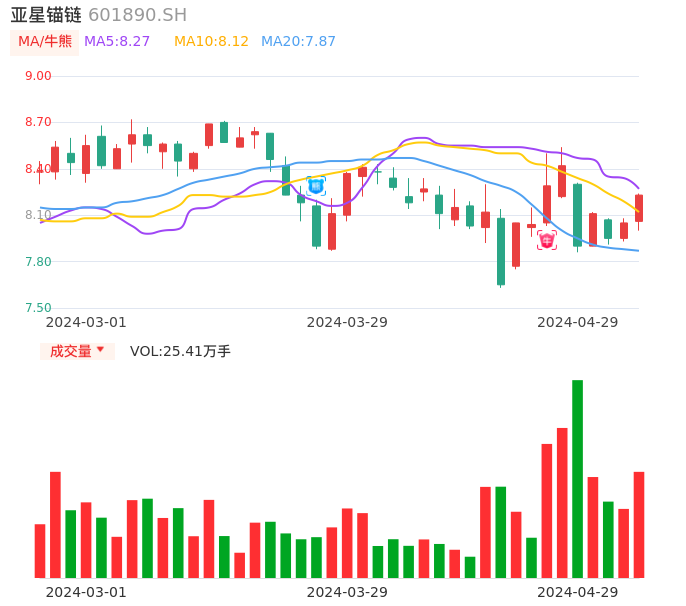686x606 pixels.
Task: Click the stock code 601890.SH
Action: coord(137,15)
